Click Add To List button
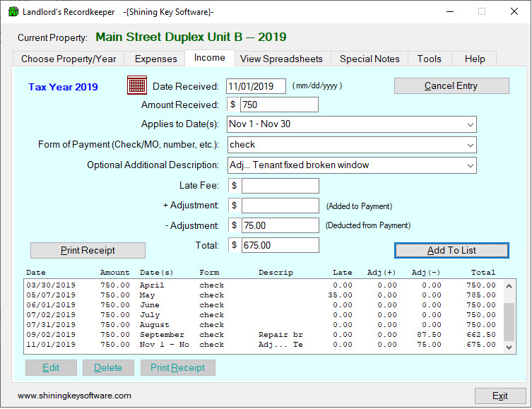The image size is (532, 409). pos(451,250)
